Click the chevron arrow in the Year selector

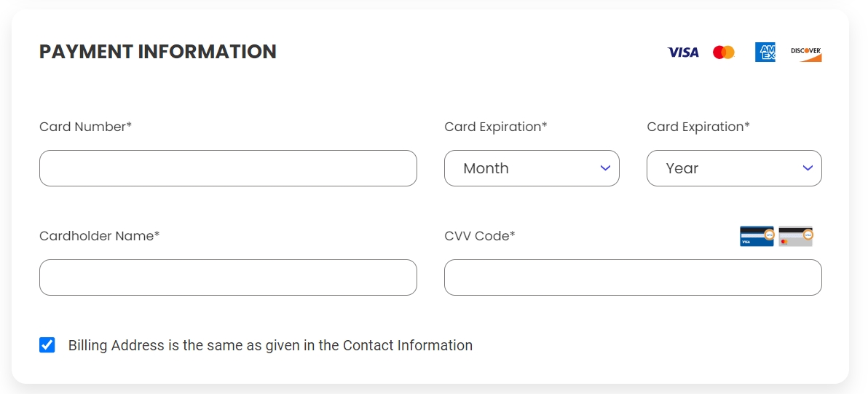coord(808,168)
